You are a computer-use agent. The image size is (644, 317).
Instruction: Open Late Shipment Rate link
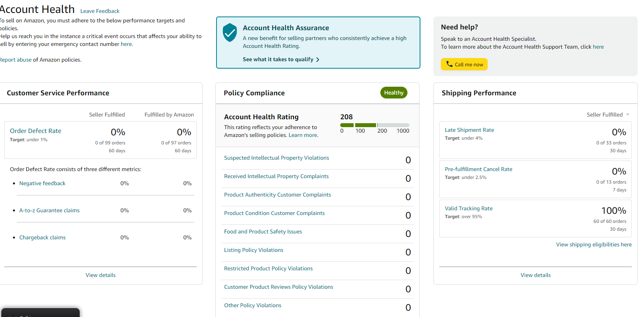pyautogui.click(x=470, y=130)
